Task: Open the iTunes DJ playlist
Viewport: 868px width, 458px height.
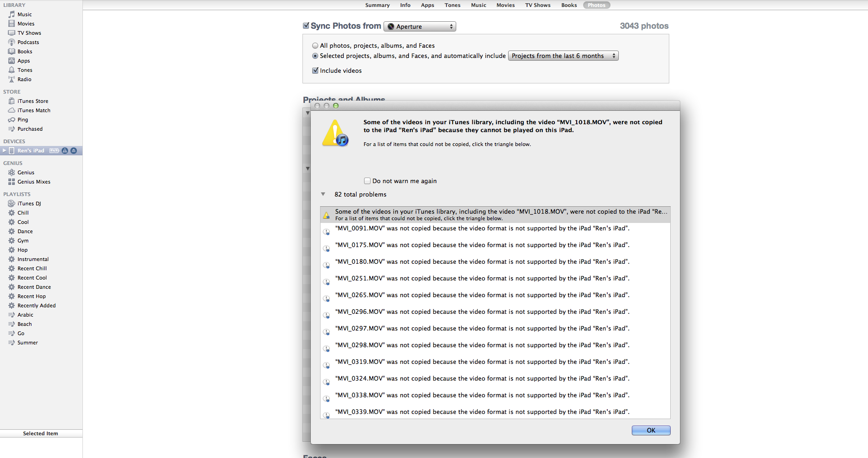Action: (x=29, y=204)
